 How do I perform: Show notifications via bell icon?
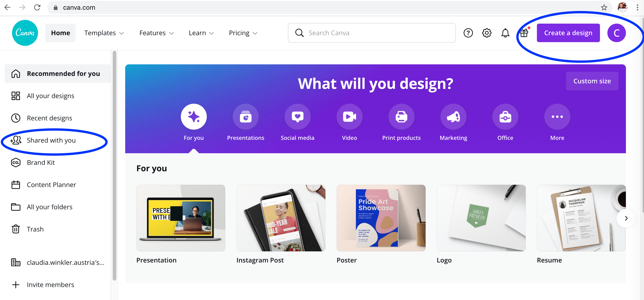[x=505, y=33]
